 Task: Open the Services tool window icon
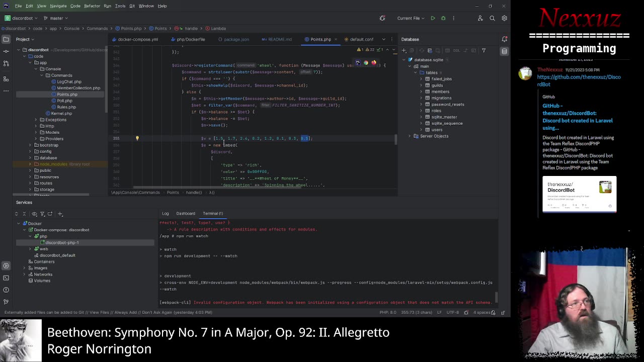(x=6, y=265)
